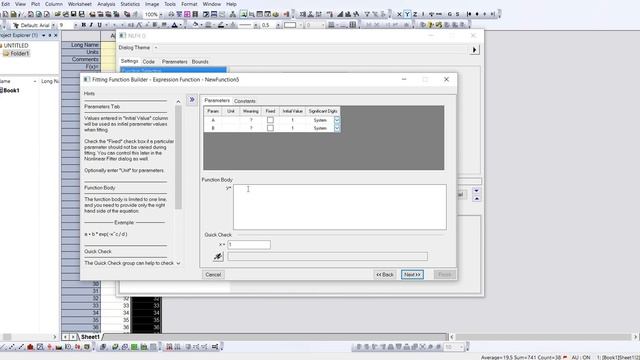Click the right-arrow button in NLFit dialog
Screen dimensions: 640x360
coord(474,50)
